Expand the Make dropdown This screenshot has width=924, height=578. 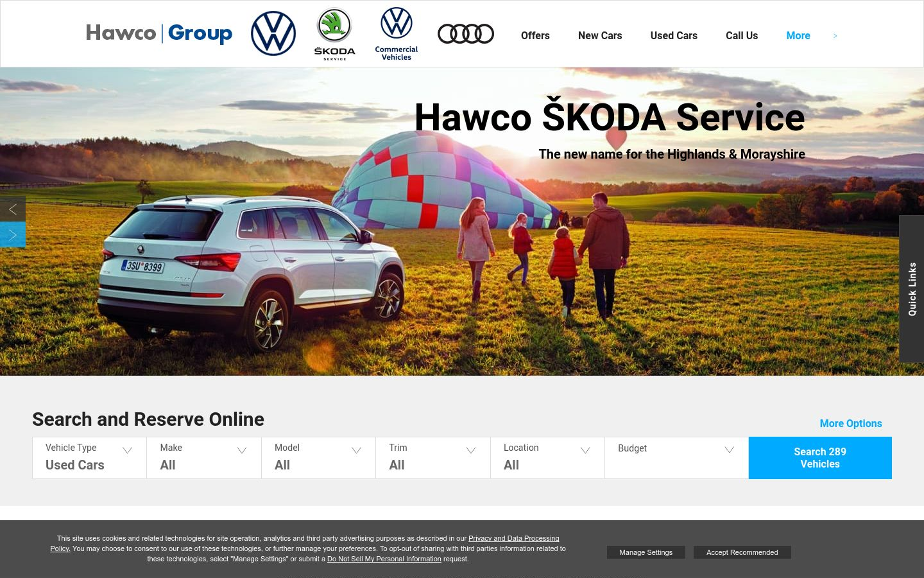(204, 458)
